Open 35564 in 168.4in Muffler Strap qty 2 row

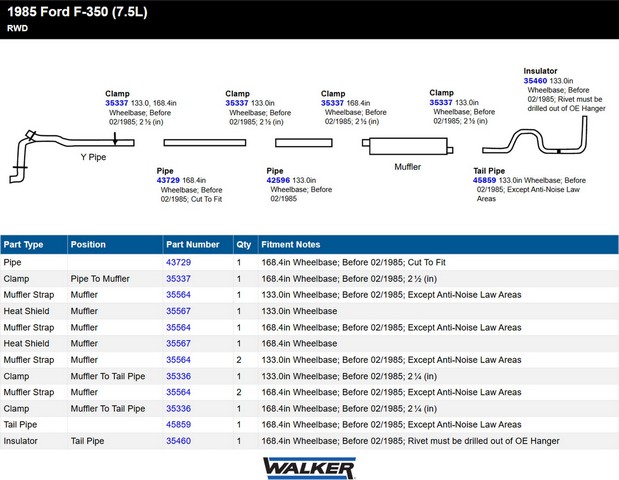tap(178, 392)
